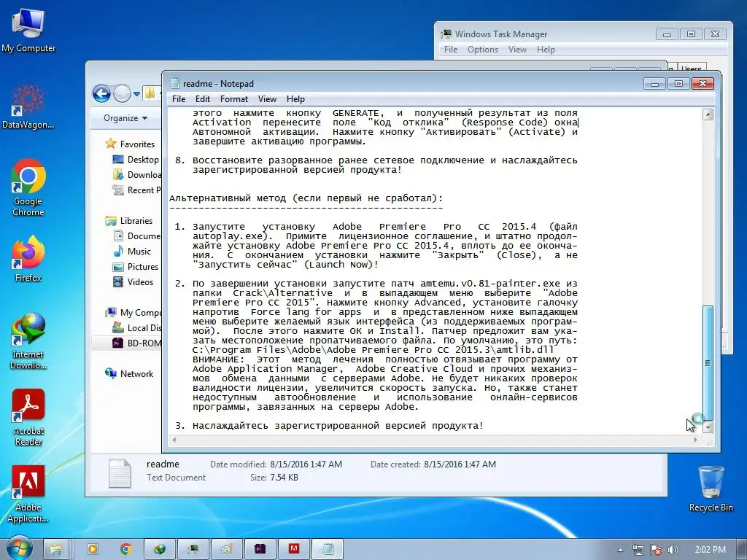
Task: Open Internet Download Manager taskbar button
Action: 160,550
